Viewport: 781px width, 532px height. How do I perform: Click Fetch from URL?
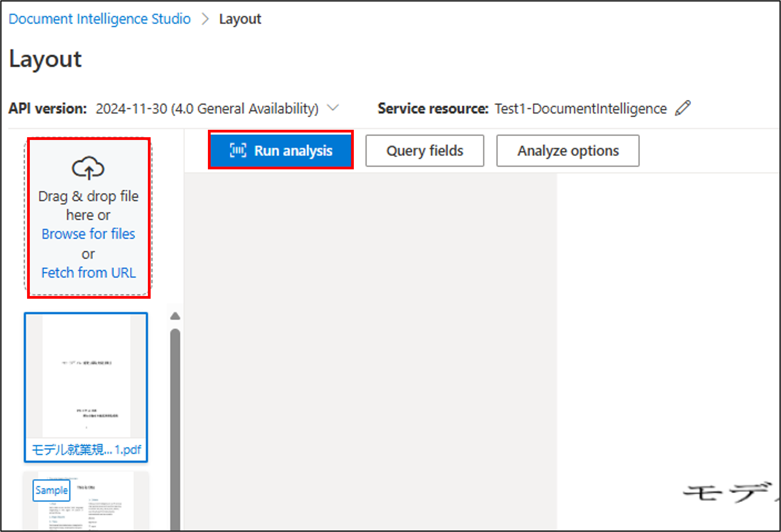[88, 272]
